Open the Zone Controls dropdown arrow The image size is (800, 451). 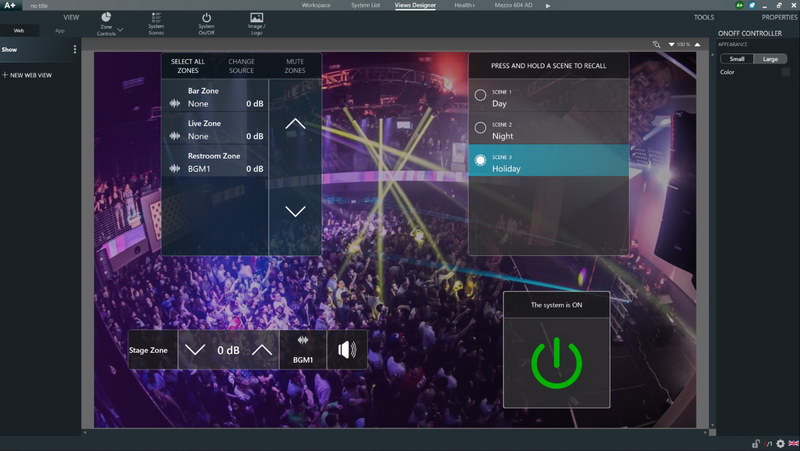(120, 30)
